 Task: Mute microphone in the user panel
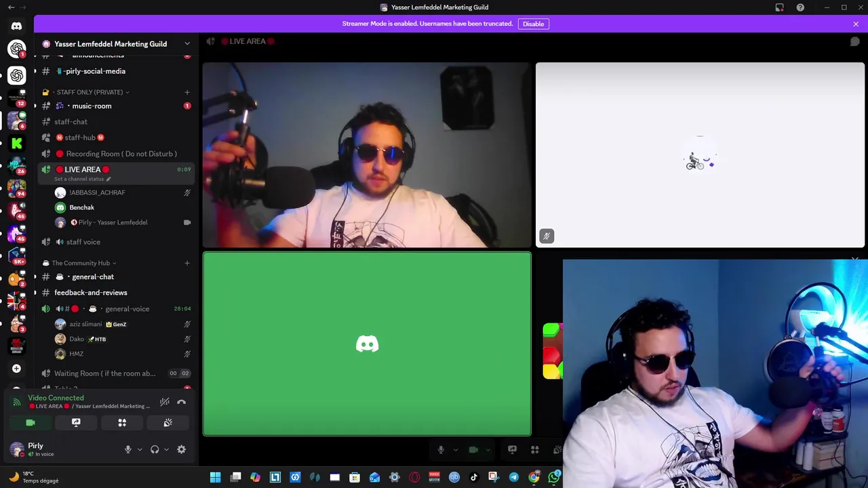[127, 449]
